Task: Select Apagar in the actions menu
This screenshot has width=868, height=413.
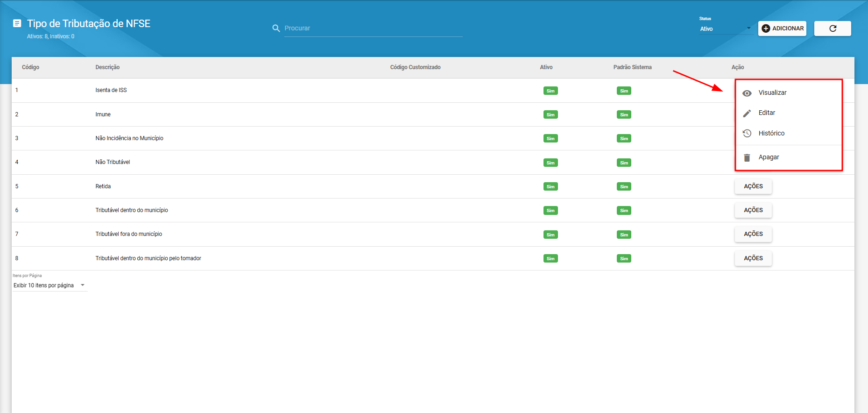Action: click(x=789, y=157)
